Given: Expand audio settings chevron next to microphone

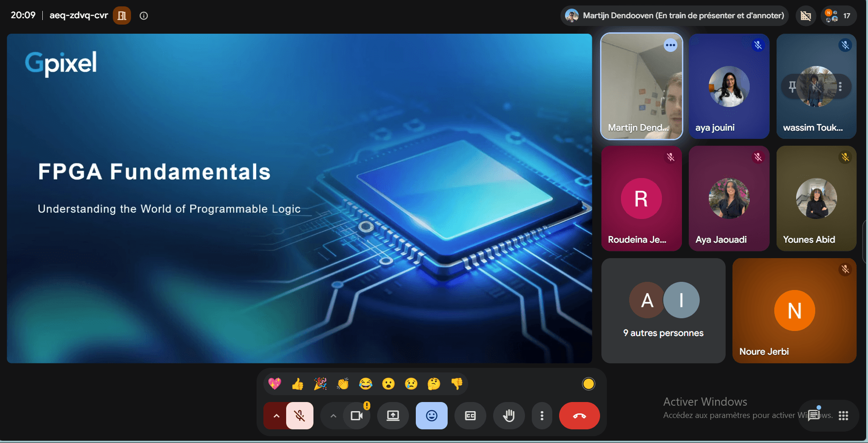Looking at the screenshot, I should coord(276,416).
